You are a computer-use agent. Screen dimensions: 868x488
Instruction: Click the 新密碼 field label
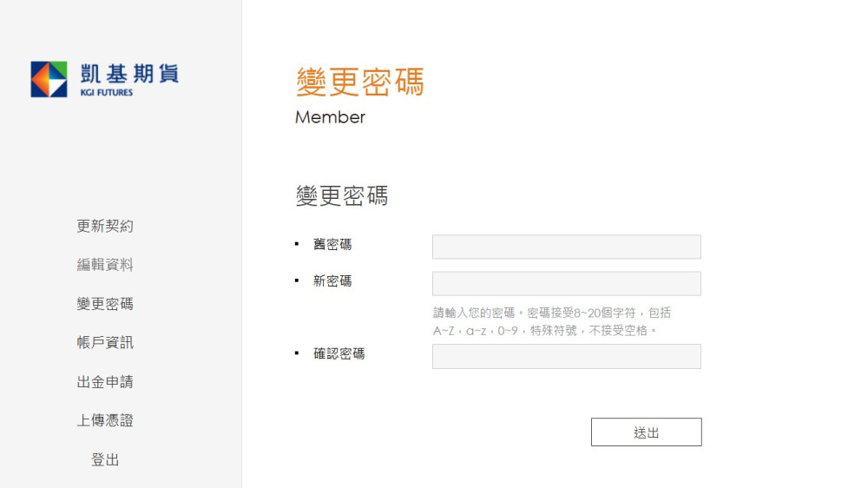pyautogui.click(x=332, y=280)
